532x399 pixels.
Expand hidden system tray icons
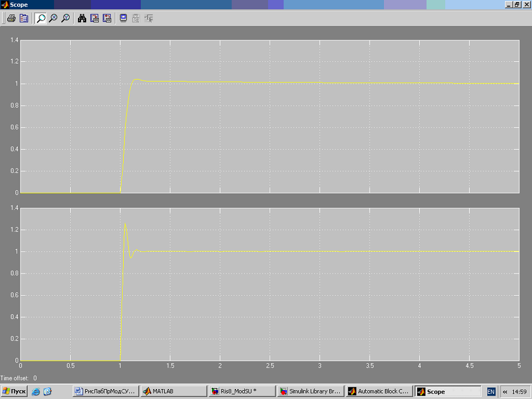click(505, 391)
